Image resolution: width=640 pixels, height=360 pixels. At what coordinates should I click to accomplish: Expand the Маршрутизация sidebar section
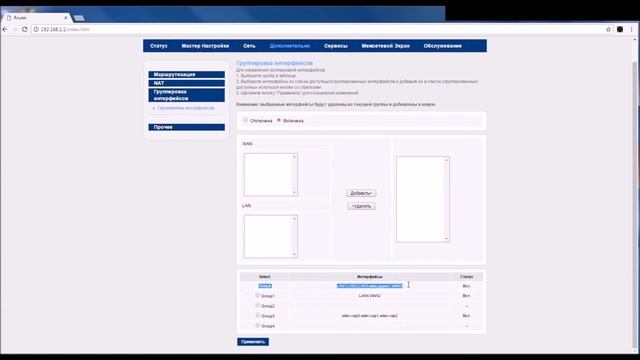[187, 75]
